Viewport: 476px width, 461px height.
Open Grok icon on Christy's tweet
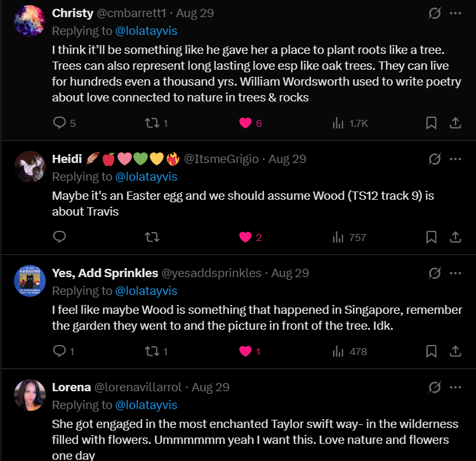pos(435,13)
